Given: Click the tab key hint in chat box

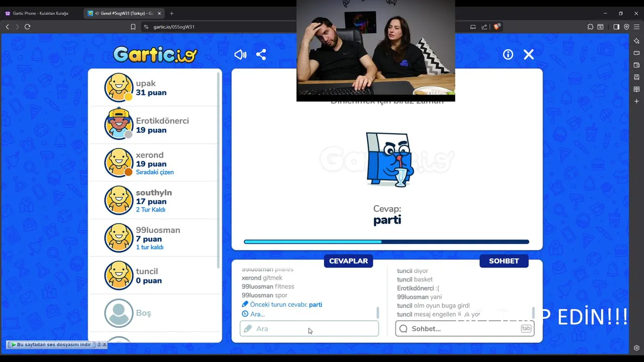Looking at the screenshot, I should pyautogui.click(x=526, y=328).
